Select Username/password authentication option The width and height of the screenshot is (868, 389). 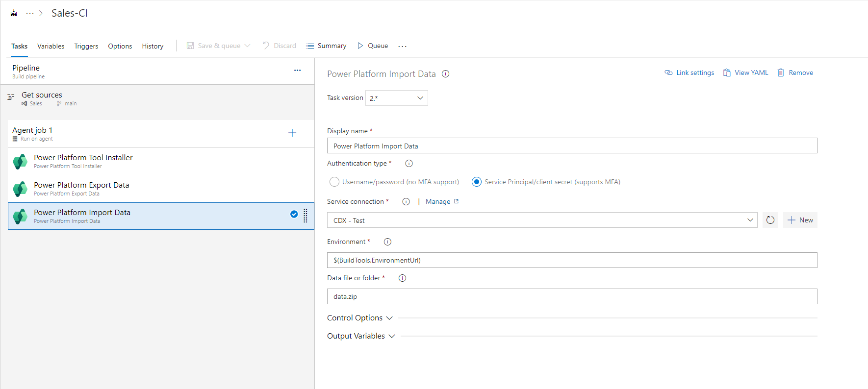point(334,182)
